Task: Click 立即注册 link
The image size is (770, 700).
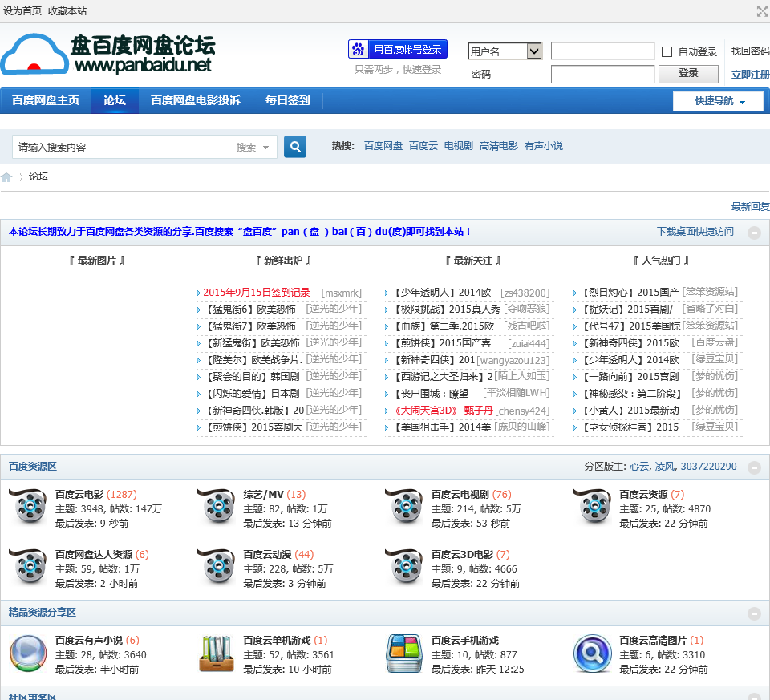Action: coord(751,74)
